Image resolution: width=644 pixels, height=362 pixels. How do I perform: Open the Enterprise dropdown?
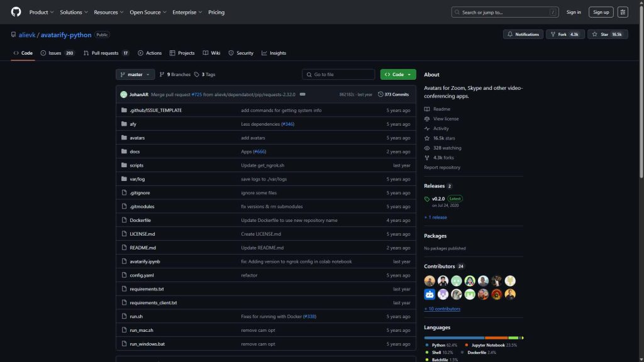187,13
